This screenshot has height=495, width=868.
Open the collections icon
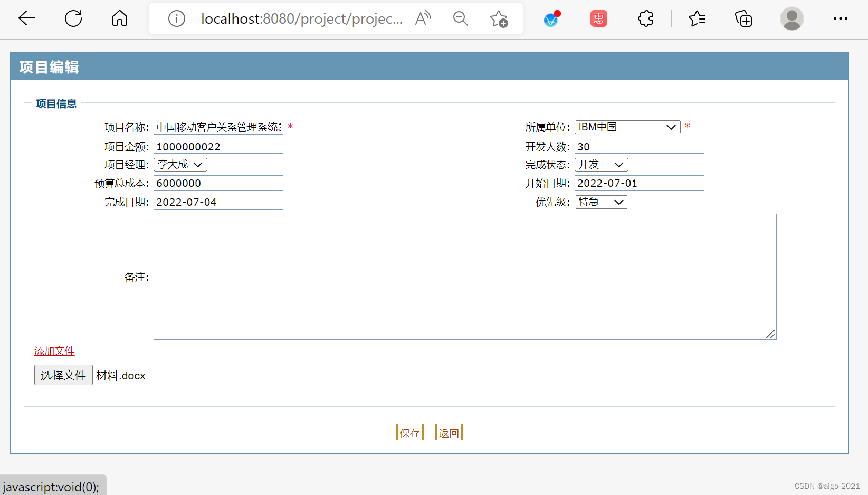click(x=743, y=19)
